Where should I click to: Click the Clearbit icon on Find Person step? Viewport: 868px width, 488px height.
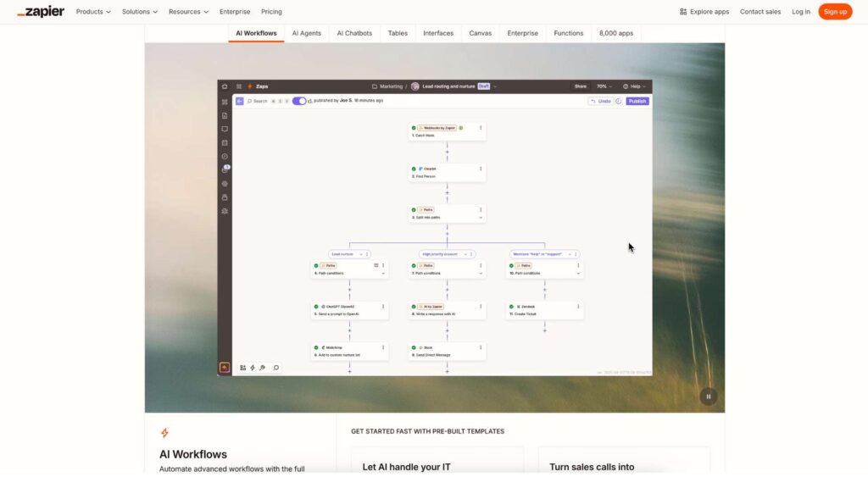(420, 169)
